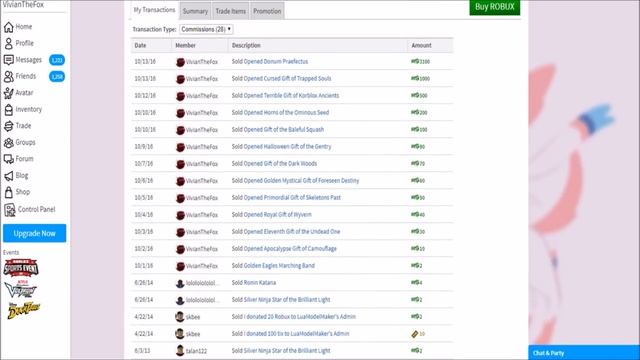Open the Ronin Katana item link
Viewport: 640px width, 360px height.
pos(260,282)
